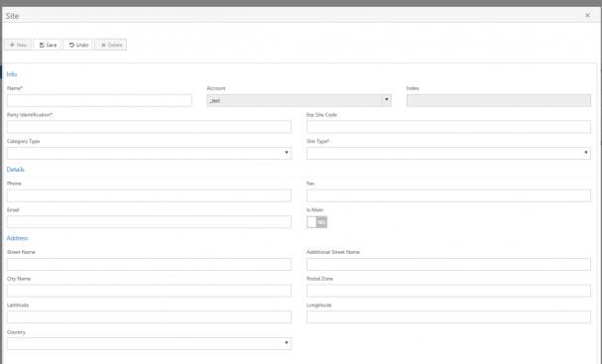Click the Additional Street Name field
The height and width of the screenshot is (364, 602).
point(448,264)
